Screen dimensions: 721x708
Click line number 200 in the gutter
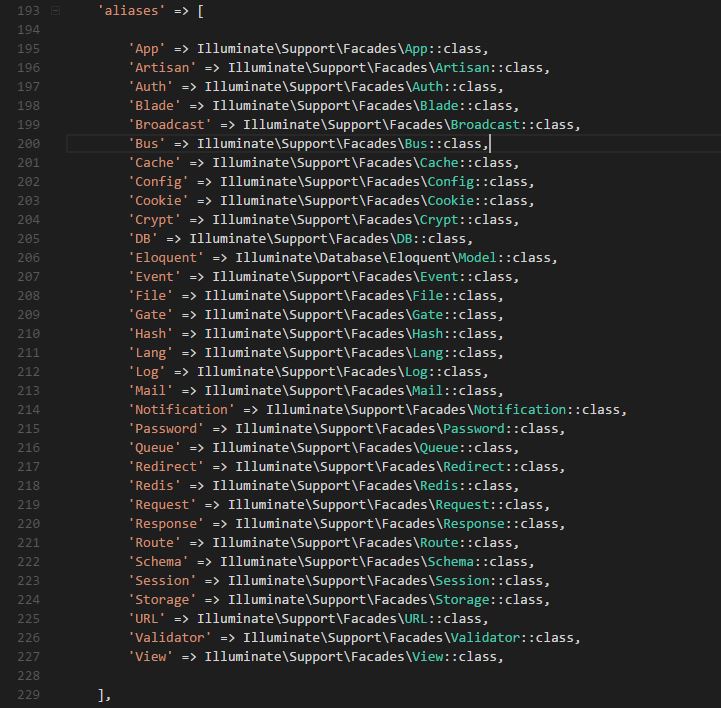coord(28,143)
